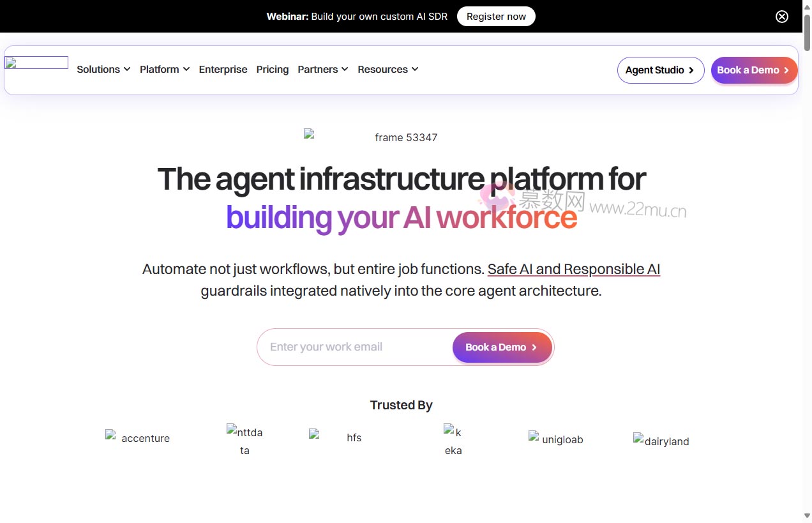Open the Solutions dropdown
The width and height of the screenshot is (812, 523).
pyautogui.click(x=98, y=69)
